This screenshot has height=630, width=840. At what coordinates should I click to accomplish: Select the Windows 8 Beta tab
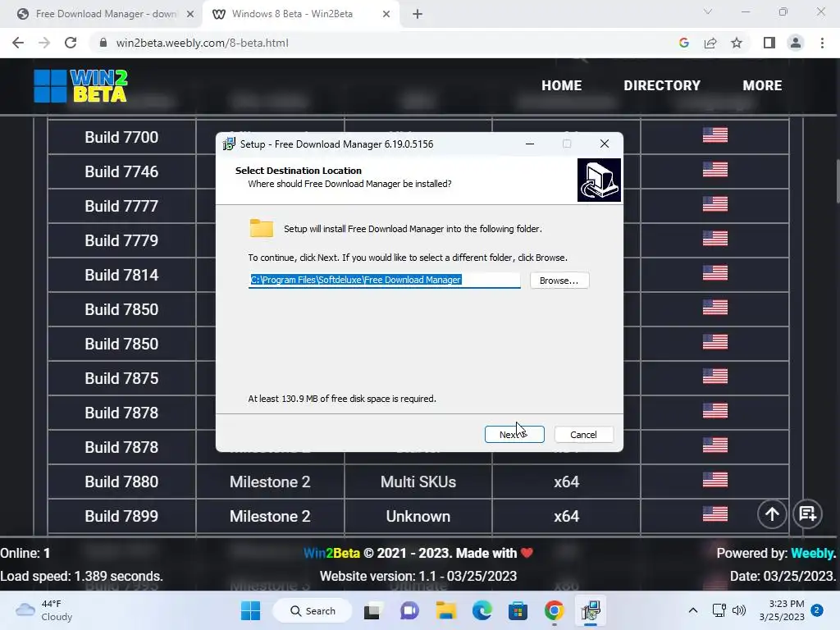pos(300,14)
